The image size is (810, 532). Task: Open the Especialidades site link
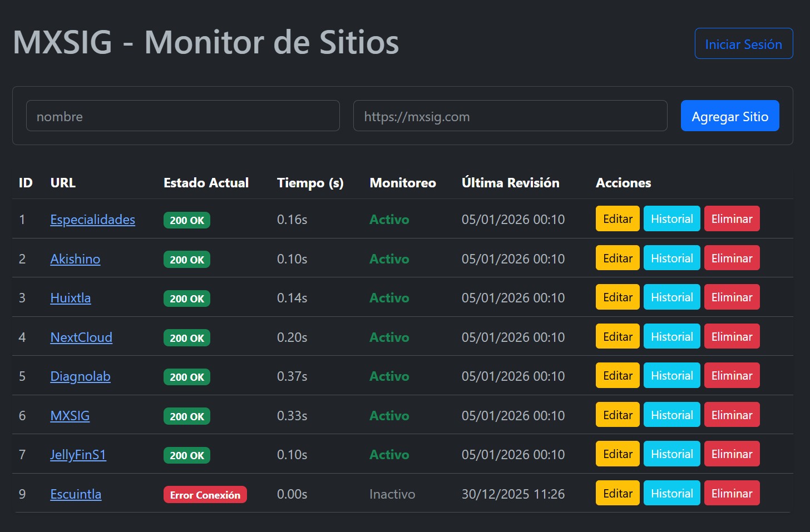tap(92, 219)
